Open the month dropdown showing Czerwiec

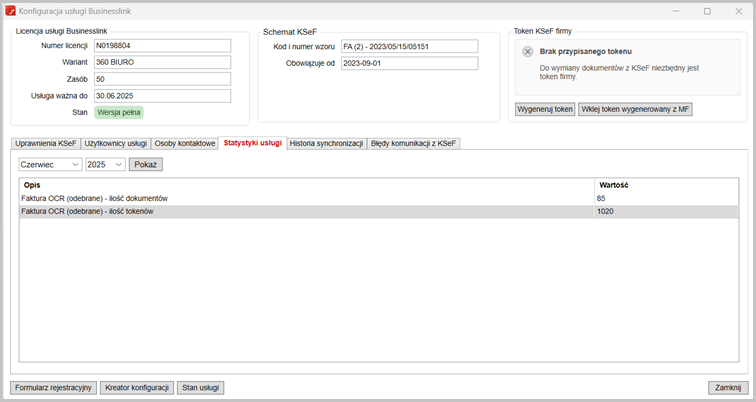pyautogui.click(x=50, y=164)
